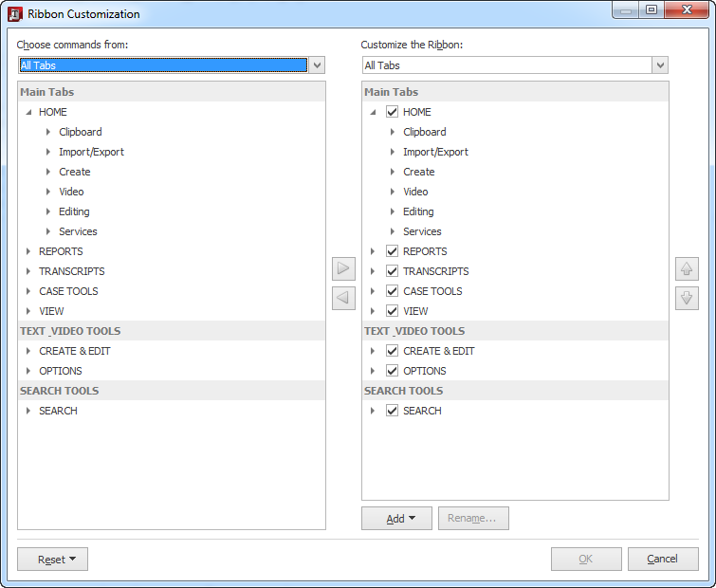The image size is (716, 588).
Task: Expand Clipboard in right ribbon tree
Action: click(393, 132)
